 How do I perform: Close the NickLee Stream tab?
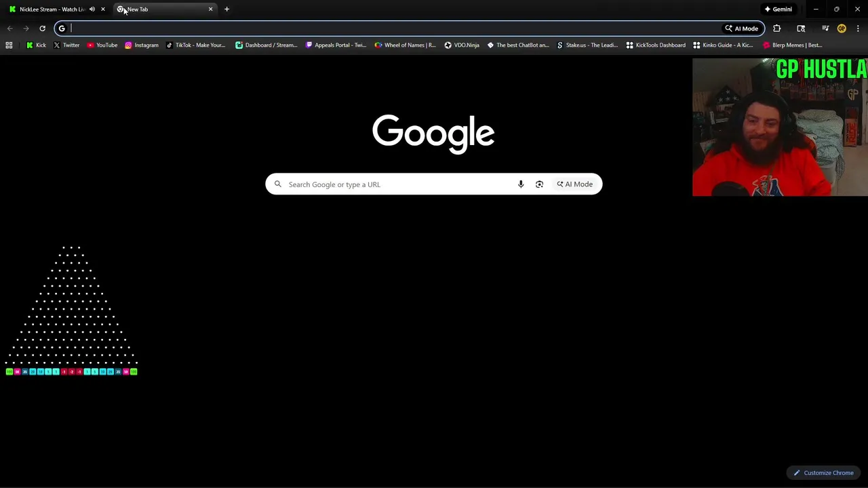103,9
